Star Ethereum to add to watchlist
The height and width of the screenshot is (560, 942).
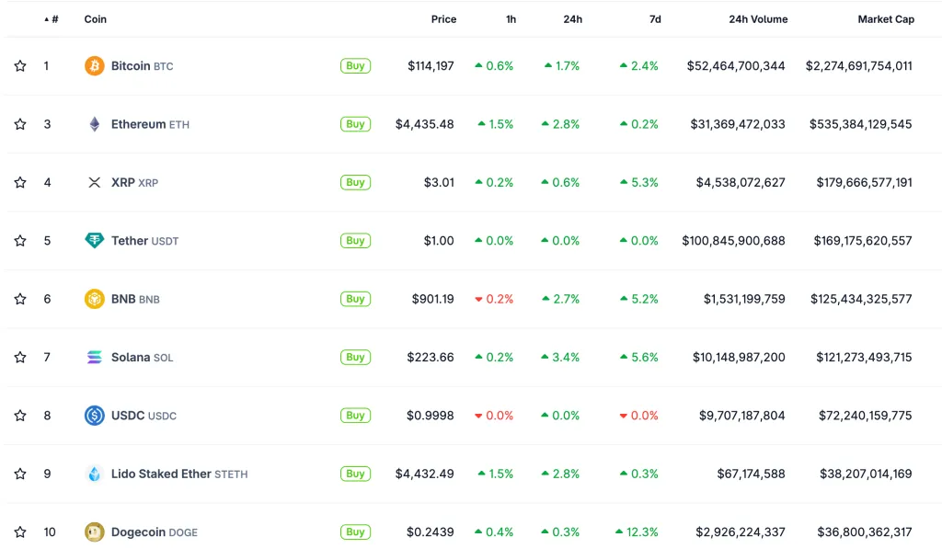(20, 124)
